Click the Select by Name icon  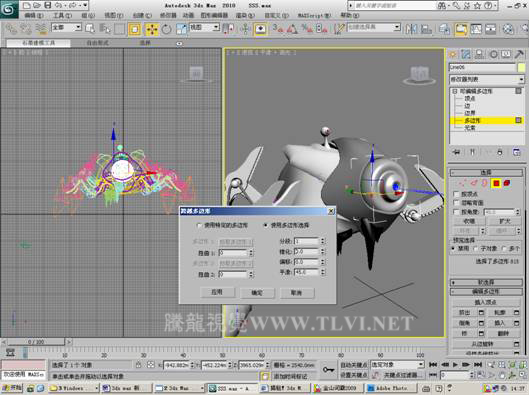tap(105, 29)
